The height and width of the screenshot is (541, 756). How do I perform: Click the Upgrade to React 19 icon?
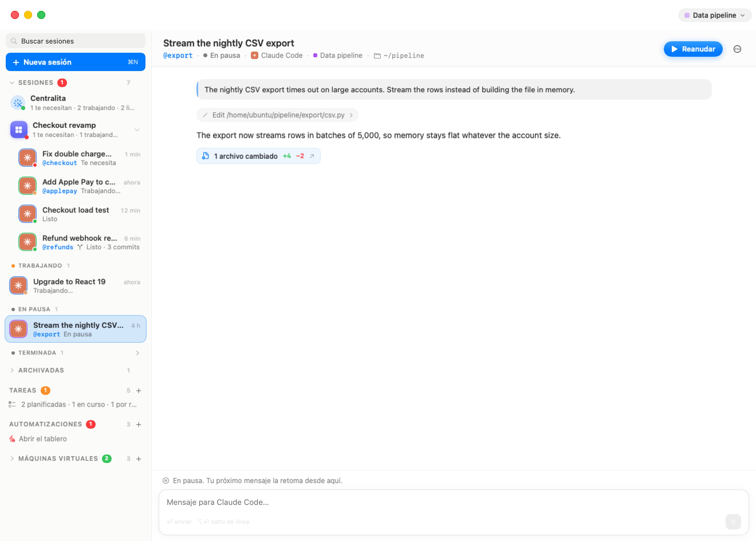(x=18, y=285)
